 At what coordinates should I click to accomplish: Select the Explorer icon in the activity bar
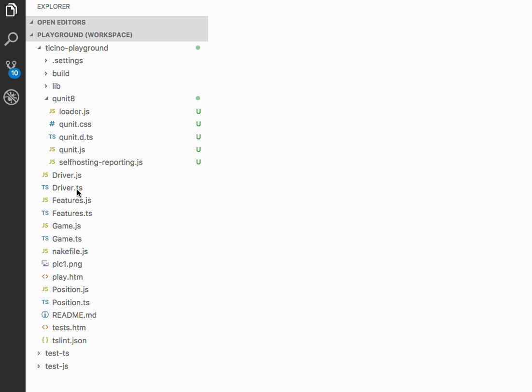[12, 10]
